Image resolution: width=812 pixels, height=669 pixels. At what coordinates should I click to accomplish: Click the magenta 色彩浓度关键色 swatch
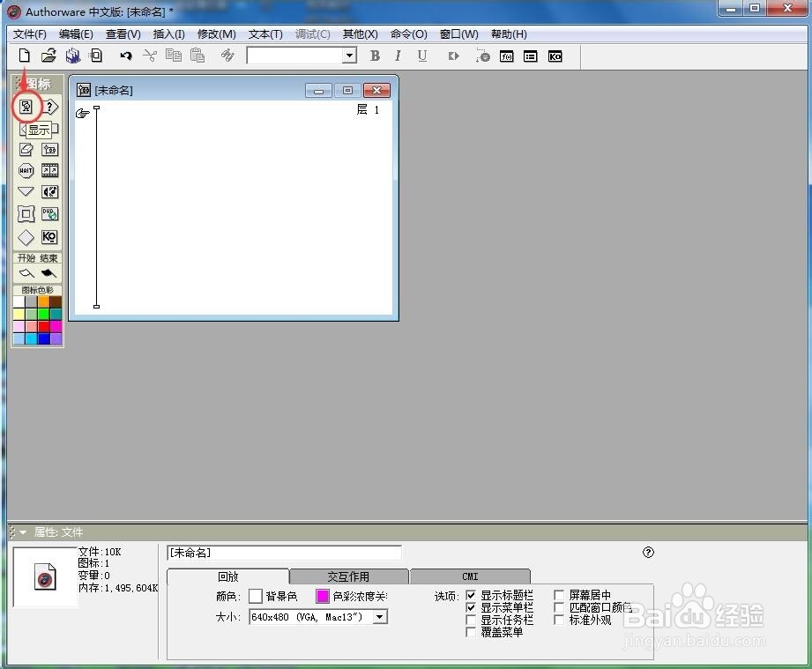(x=322, y=596)
